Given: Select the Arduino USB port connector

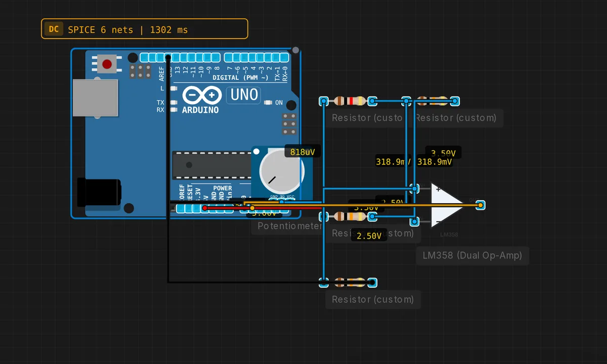Looking at the screenshot, I should coord(95,98).
